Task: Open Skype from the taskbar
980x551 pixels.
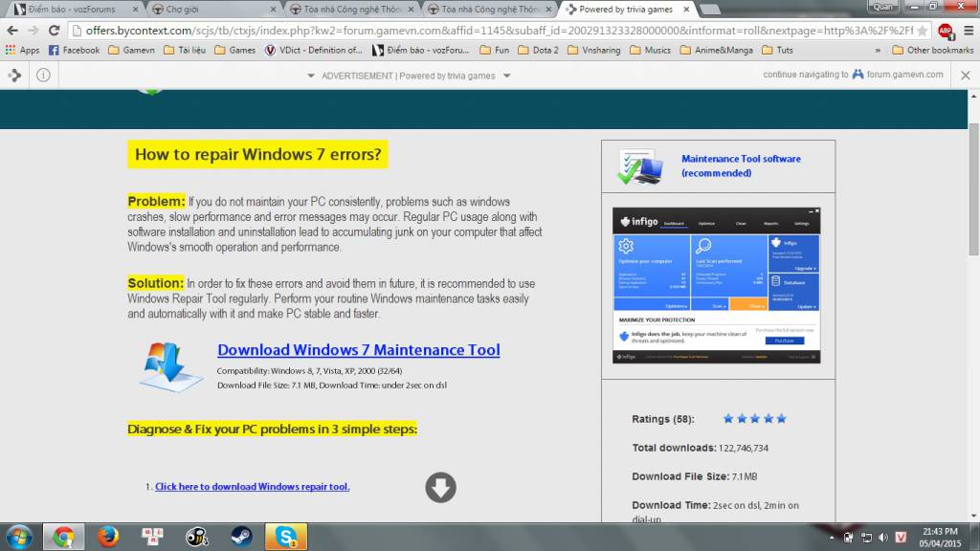Action: click(x=286, y=537)
